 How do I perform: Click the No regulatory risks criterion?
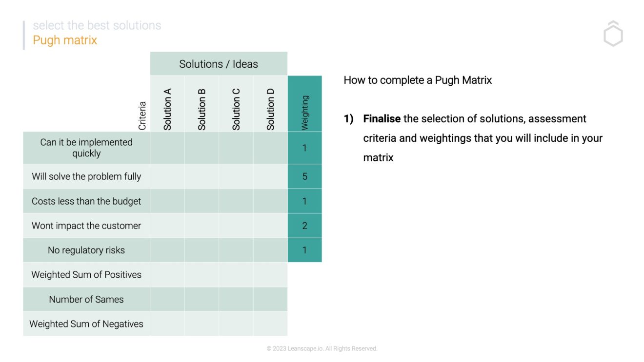click(86, 250)
